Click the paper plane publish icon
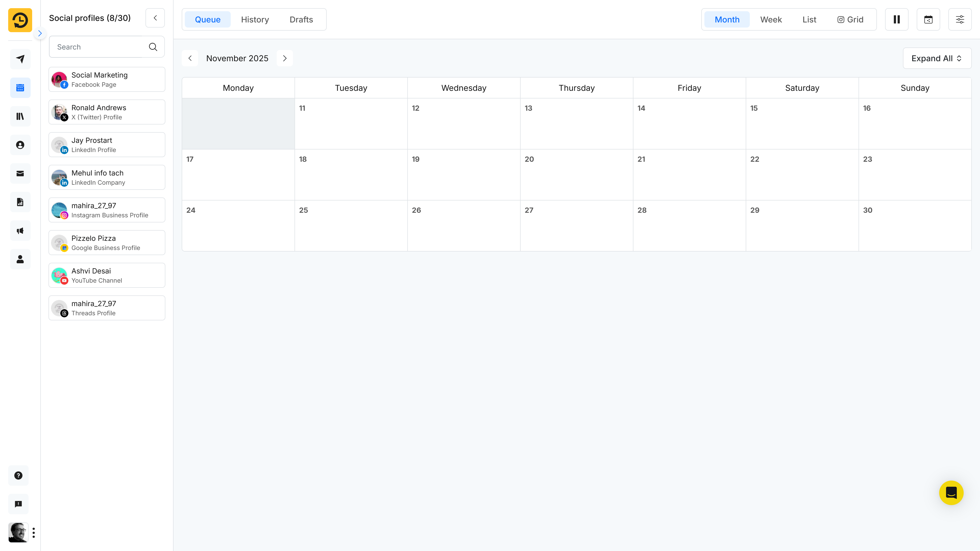This screenshot has height=551, width=980. tap(20, 59)
